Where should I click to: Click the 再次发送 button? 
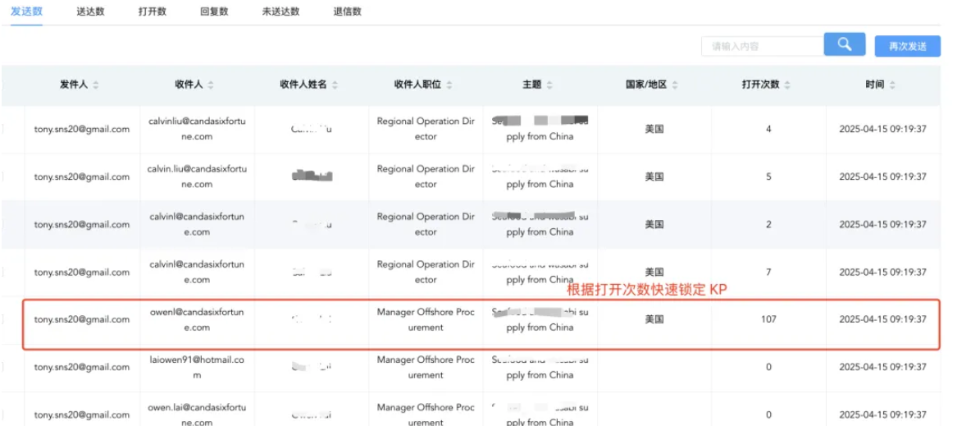point(907,47)
